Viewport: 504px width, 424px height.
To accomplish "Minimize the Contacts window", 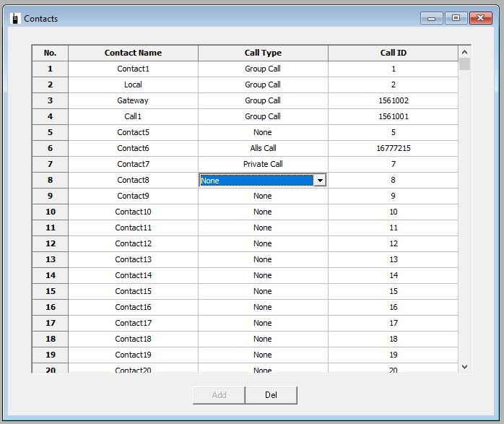I will (x=433, y=18).
